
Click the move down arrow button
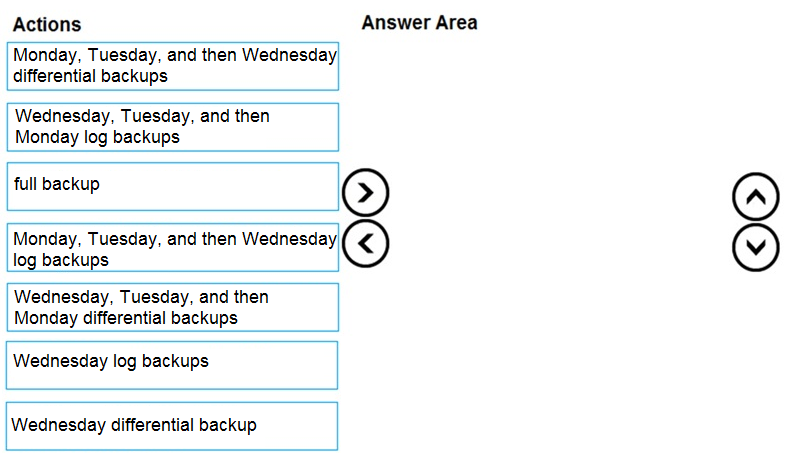click(x=756, y=247)
